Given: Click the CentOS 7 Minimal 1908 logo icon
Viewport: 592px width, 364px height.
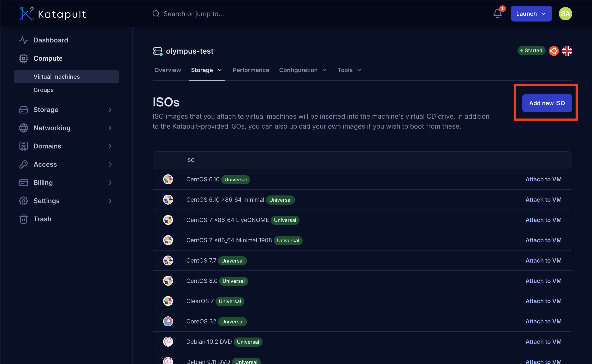Looking at the screenshot, I should click(168, 240).
